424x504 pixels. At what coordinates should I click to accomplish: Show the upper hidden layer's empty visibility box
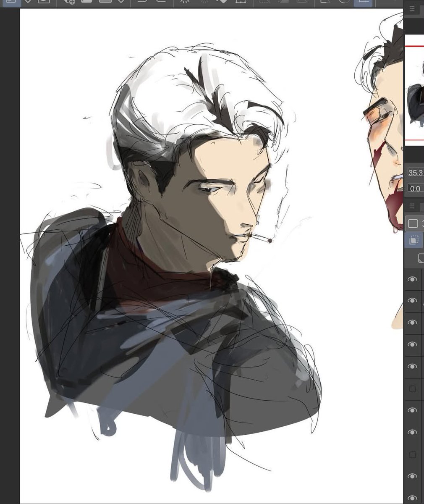pyautogui.click(x=413, y=389)
